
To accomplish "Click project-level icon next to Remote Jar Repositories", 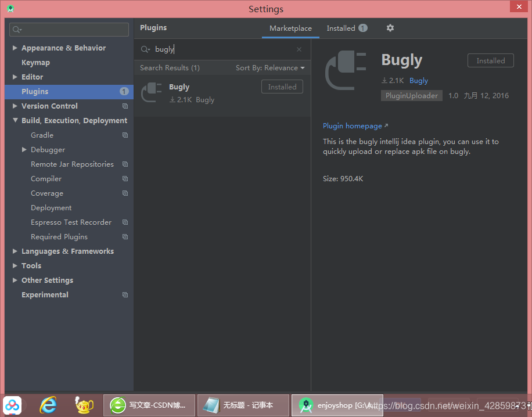I will click(125, 164).
